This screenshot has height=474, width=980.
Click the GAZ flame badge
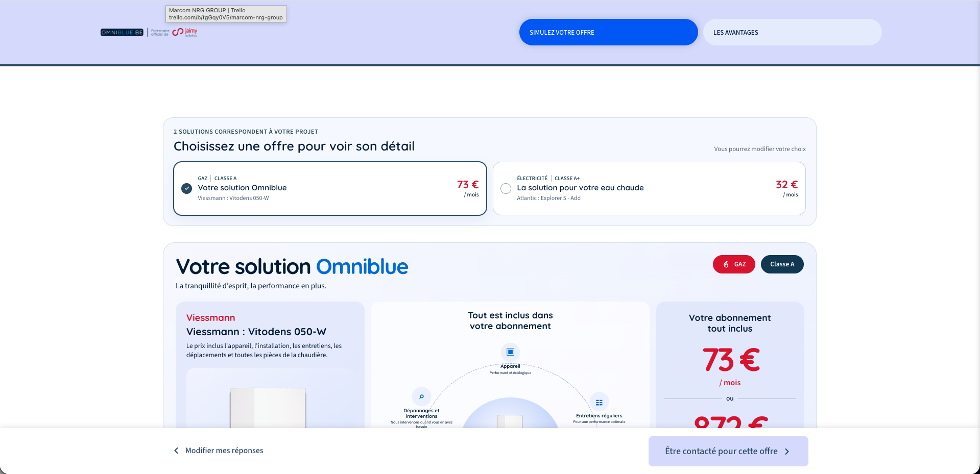tap(734, 264)
